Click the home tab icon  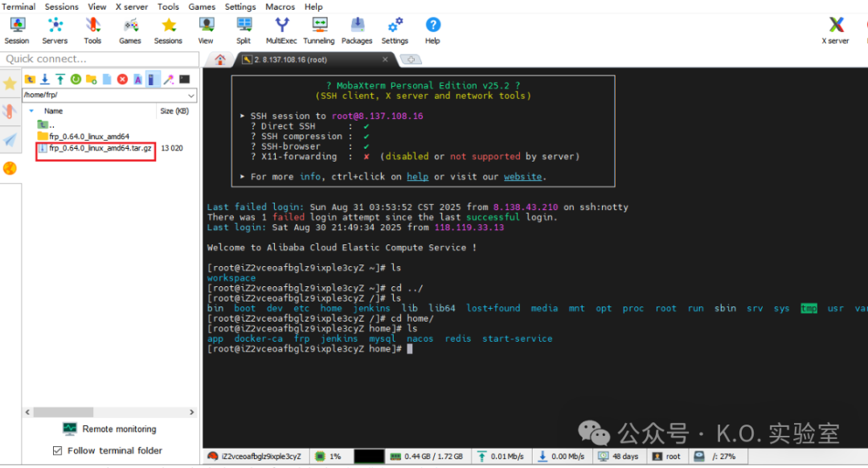[219, 60]
